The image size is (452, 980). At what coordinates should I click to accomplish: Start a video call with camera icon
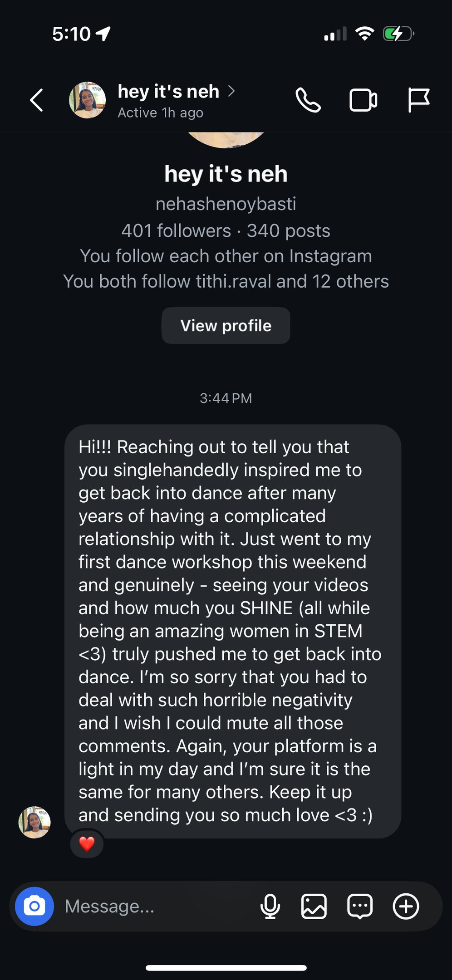363,100
